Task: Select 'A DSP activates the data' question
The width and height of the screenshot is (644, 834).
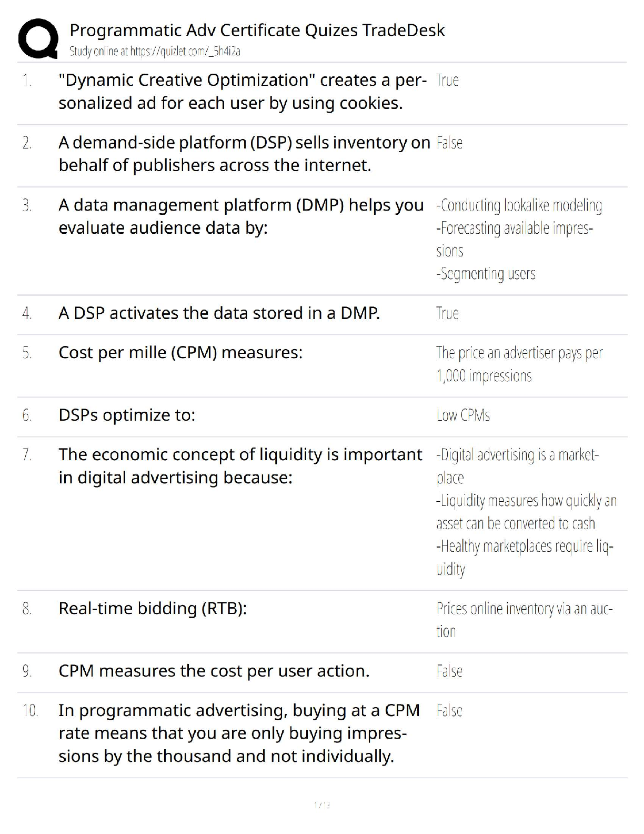Action: 219,313
